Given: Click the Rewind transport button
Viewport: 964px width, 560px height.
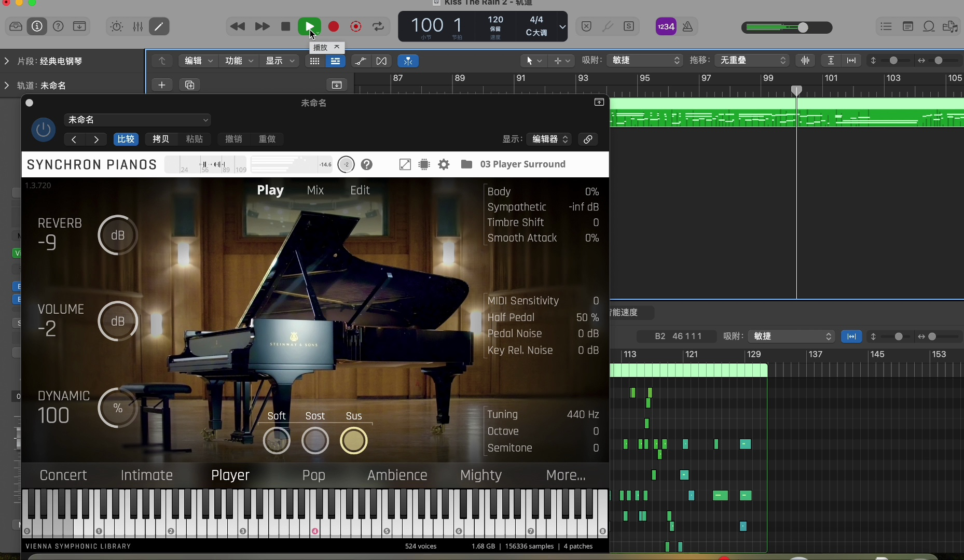Looking at the screenshot, I should pyautogui.click(x=237, y=26).
